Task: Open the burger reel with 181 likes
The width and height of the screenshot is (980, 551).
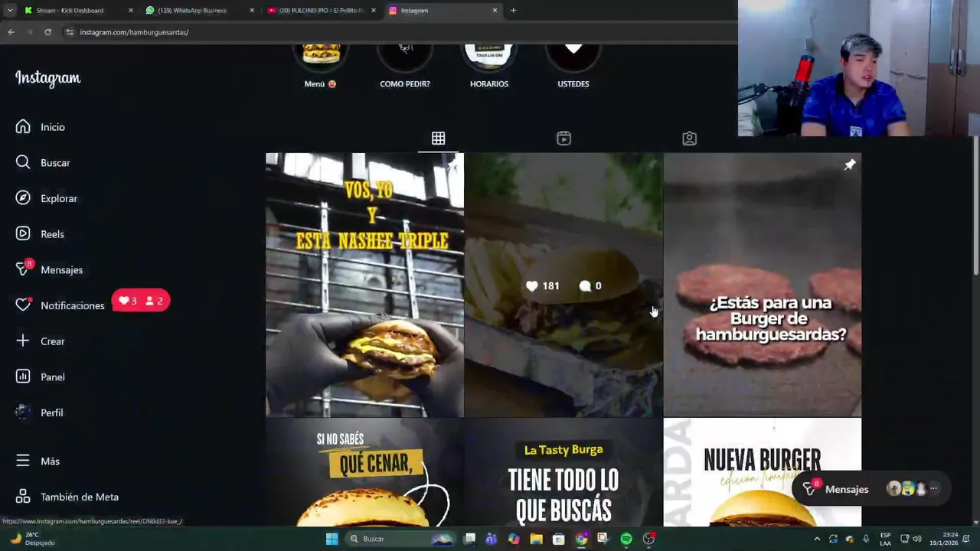Action: (563, 285)
